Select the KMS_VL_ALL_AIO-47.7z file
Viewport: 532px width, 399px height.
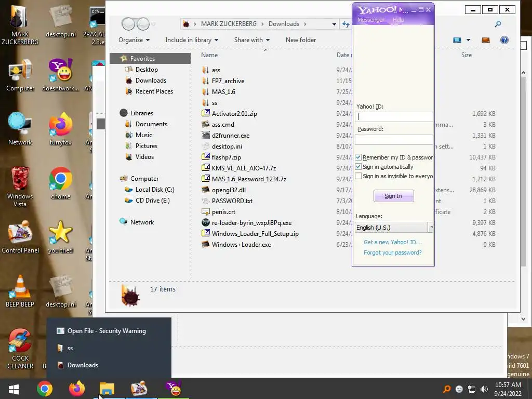pos(244,168)
